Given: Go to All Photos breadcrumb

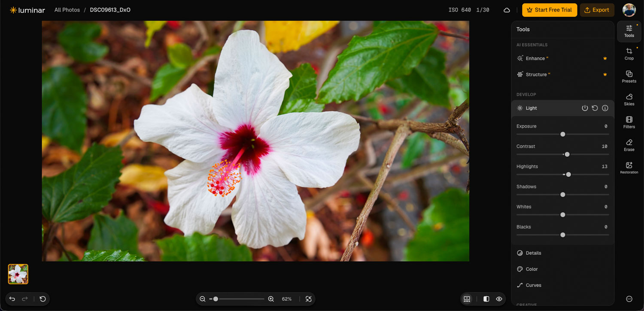Looking at the screenshot, I should coord(67,10).
